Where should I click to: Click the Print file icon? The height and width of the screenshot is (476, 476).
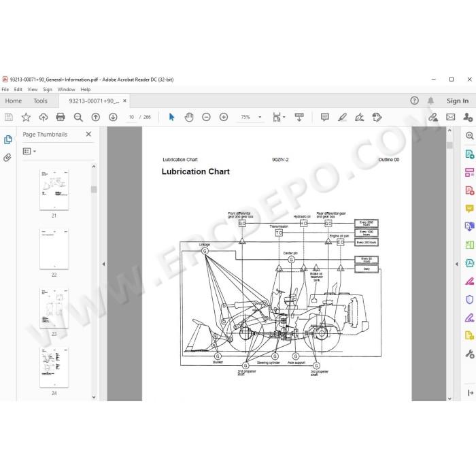point(61,117)
